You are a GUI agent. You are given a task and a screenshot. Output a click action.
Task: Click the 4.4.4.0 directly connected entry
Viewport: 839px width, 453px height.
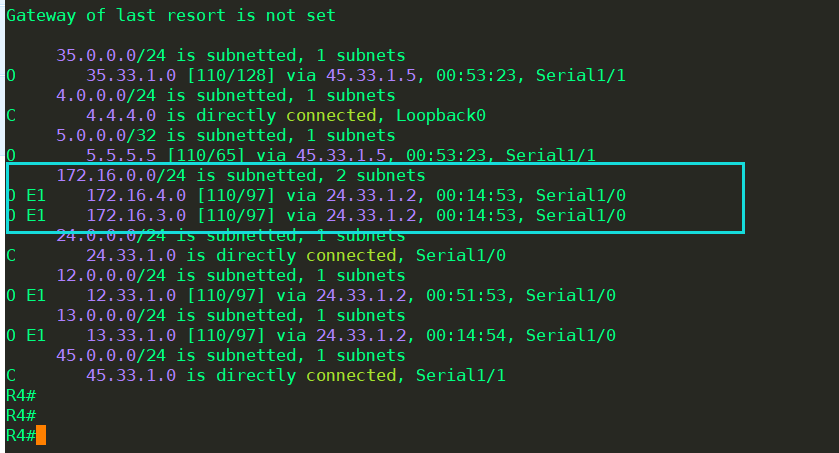[121, 116]
